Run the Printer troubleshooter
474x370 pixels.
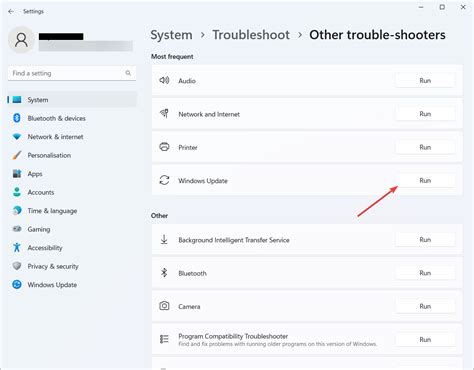coord(425,147)
